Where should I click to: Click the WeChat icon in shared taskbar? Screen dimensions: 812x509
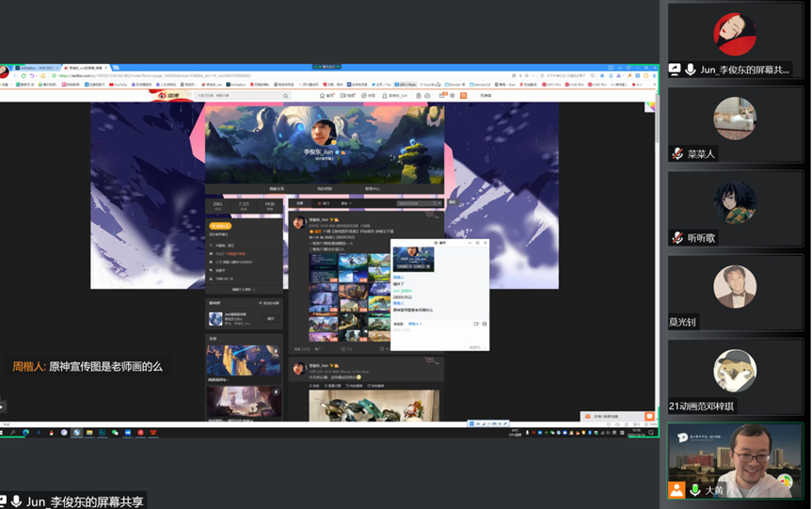point(115,433)
